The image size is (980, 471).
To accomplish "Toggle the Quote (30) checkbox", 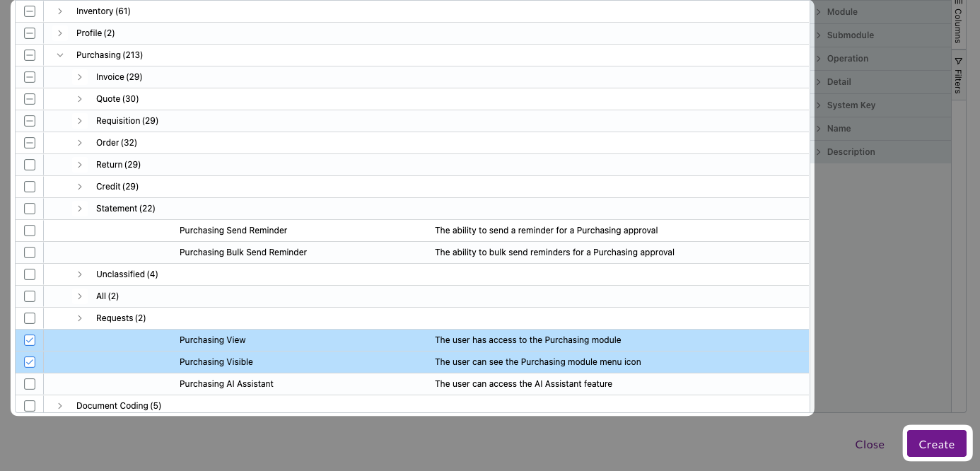I will pos(30,99).
